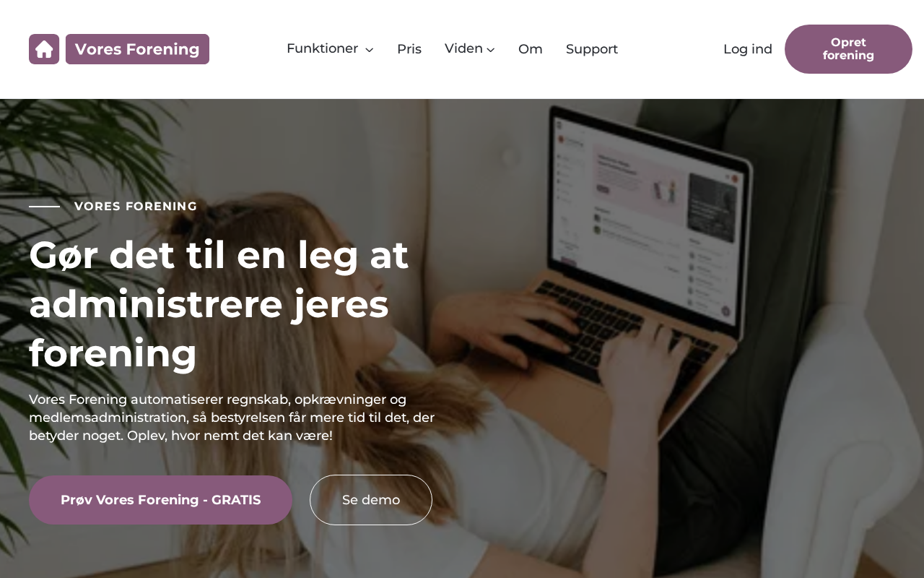
Task: Click the Opret forening button
Action: (x=848, y=49)
